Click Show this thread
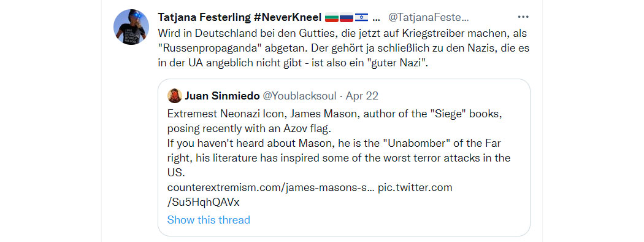Image resolution: width=644 pixels, height=242 pixels. click(209, 220)
